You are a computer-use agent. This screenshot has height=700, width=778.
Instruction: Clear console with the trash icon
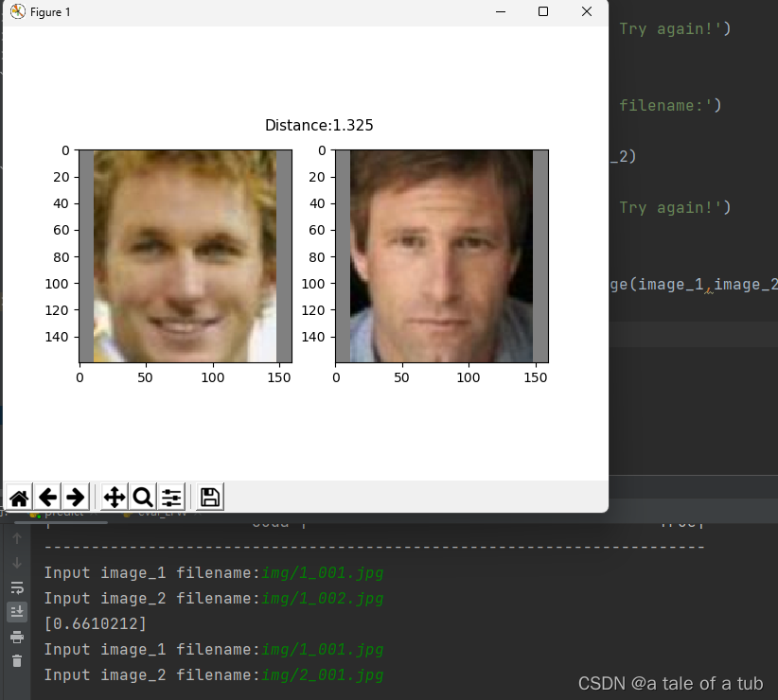pos(17,661)
